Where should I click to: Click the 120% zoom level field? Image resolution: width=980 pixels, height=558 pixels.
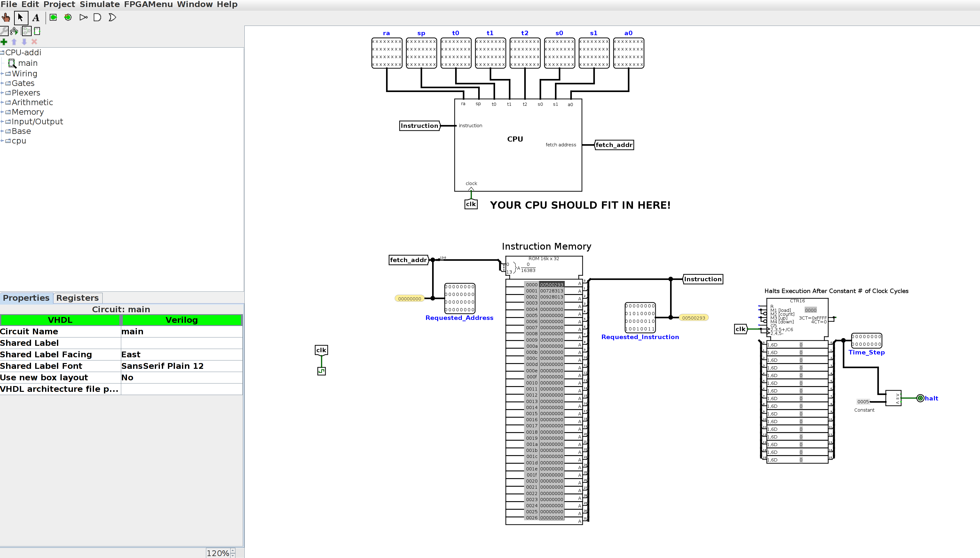click(218, 553)
